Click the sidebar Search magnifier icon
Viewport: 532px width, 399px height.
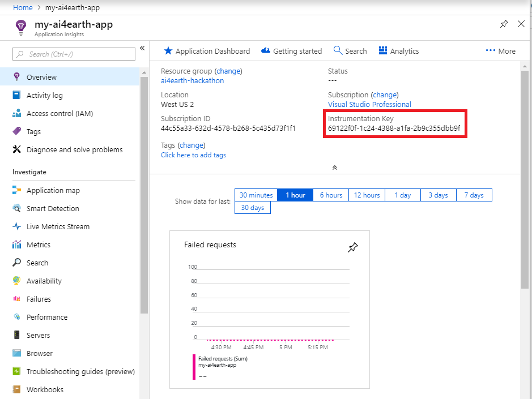point(16,263)
